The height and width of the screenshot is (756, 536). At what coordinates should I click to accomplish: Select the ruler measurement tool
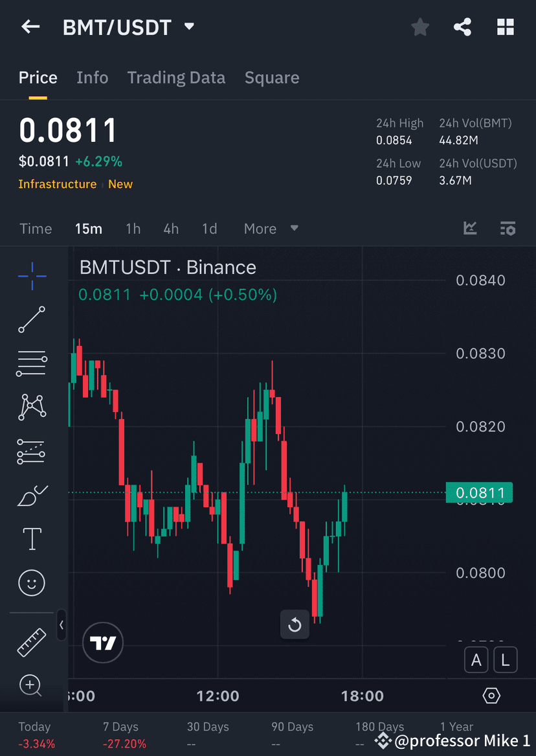click(x=31, y=641)
